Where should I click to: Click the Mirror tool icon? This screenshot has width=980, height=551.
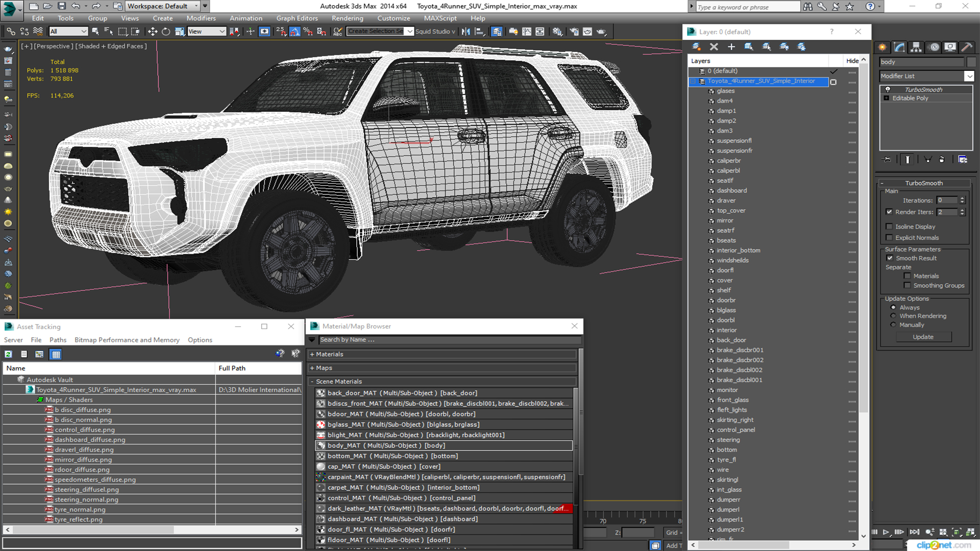[x=465, y=32]
